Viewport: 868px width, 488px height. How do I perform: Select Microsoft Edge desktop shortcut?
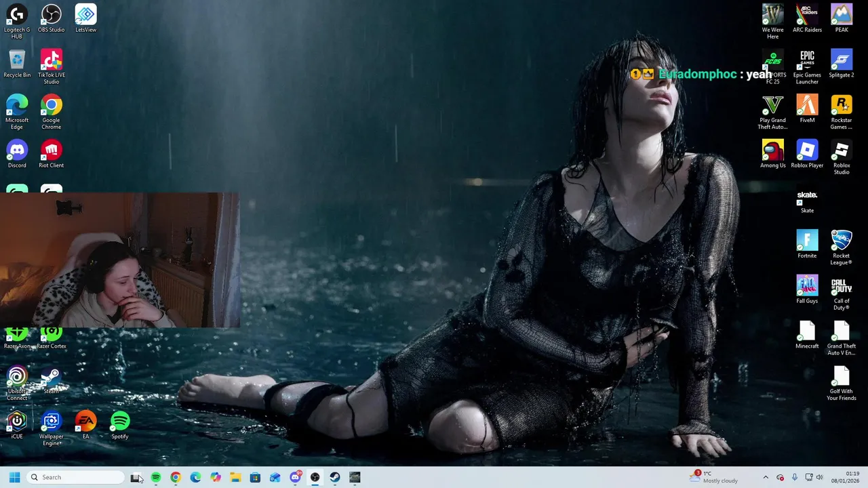point(17,112)
